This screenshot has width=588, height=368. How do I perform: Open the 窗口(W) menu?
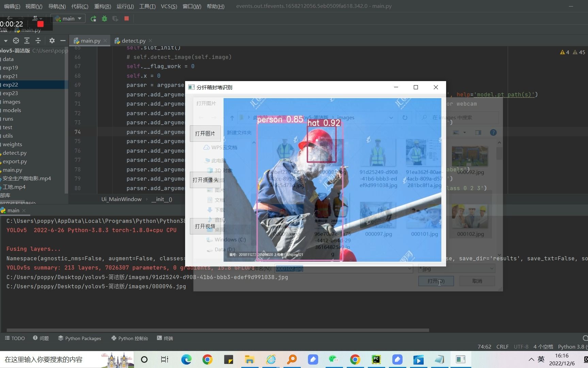192,6
